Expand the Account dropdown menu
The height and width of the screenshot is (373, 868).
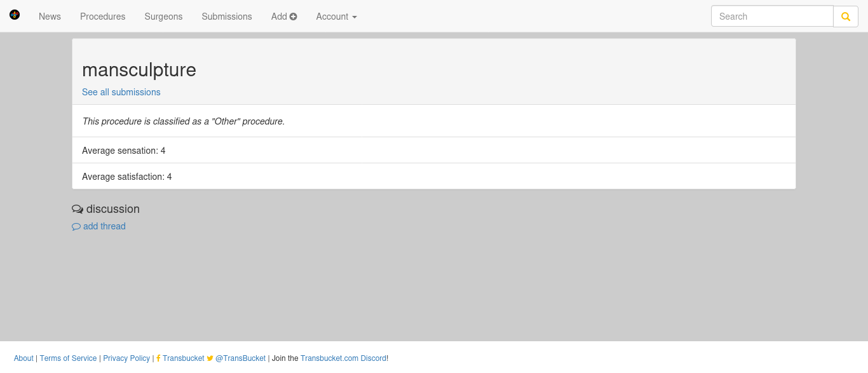tap(336, 17)
